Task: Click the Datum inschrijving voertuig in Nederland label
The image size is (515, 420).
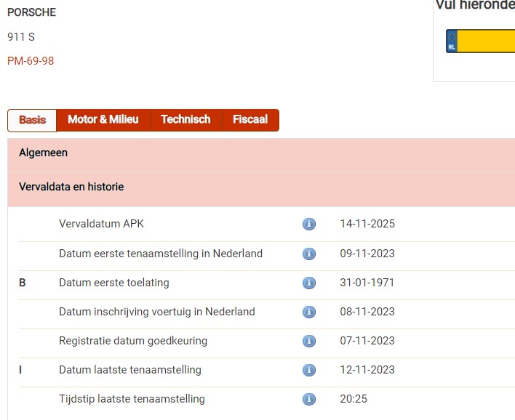Action: (157, 312)
